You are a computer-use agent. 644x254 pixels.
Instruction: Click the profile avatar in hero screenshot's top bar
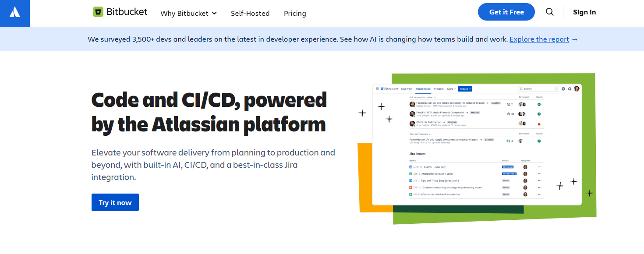(577, 89)
